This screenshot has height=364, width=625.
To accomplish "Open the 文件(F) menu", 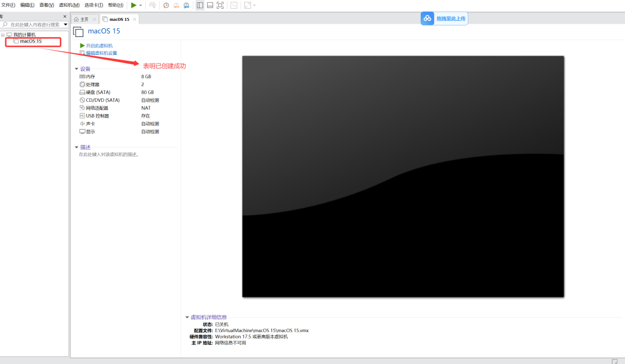I will (x=8, y=5).
